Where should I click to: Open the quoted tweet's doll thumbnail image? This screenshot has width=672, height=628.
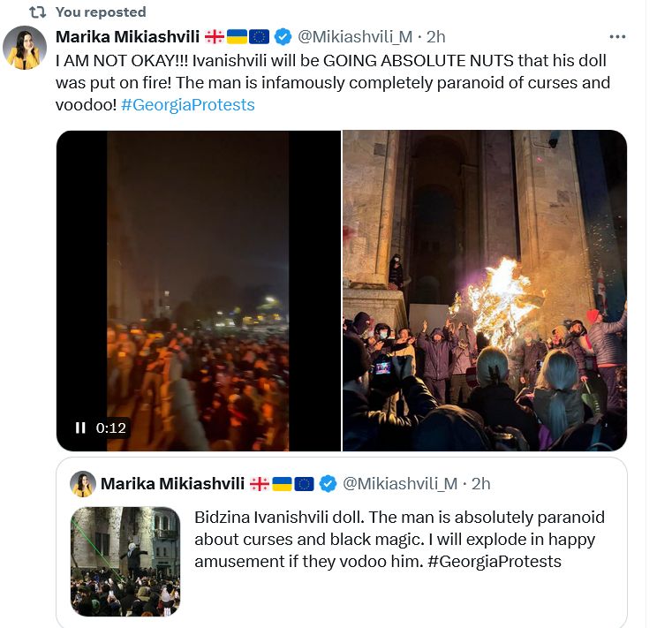pyautogui.click(x=125, y=560)
